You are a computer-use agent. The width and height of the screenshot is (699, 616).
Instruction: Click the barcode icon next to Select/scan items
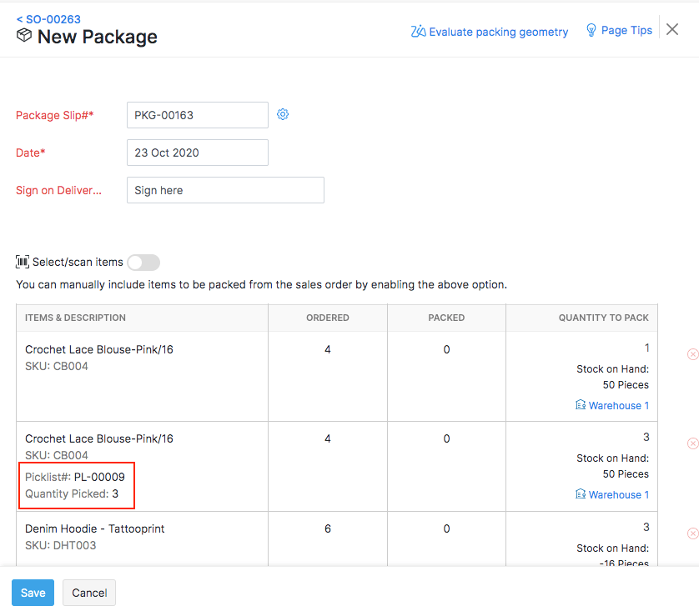pyautogui.click(x=23, y=262)
